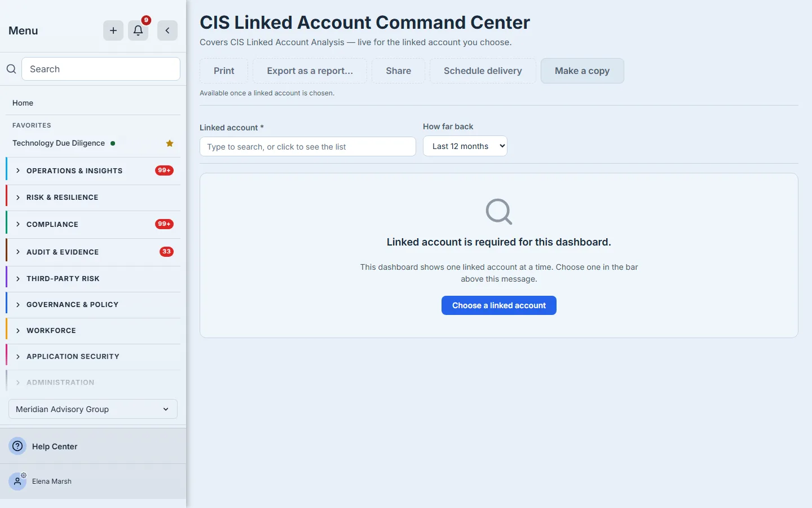Click the 33 badge on Audit & Evidence
This screenshot has height=508, width=812.
(x=166, y=252)
